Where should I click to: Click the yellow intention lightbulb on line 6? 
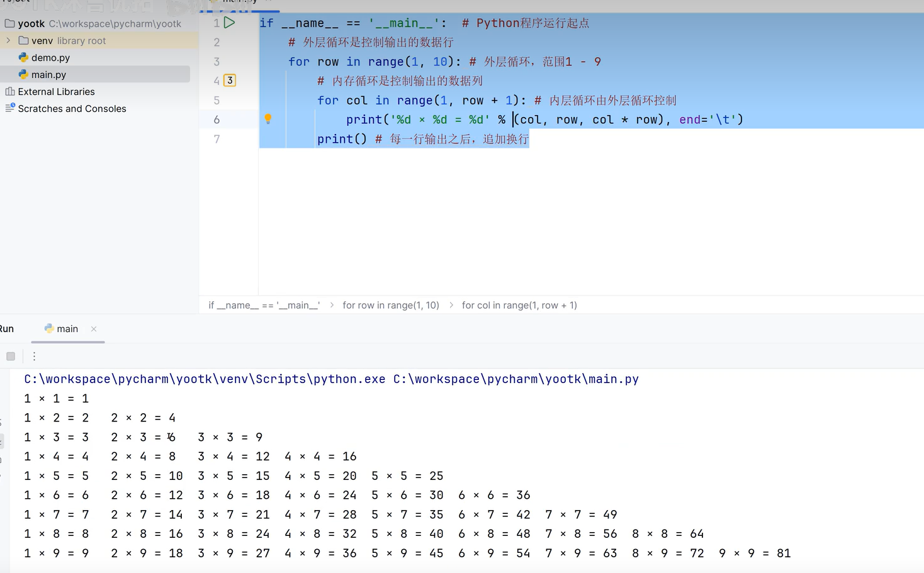(268, 119)
